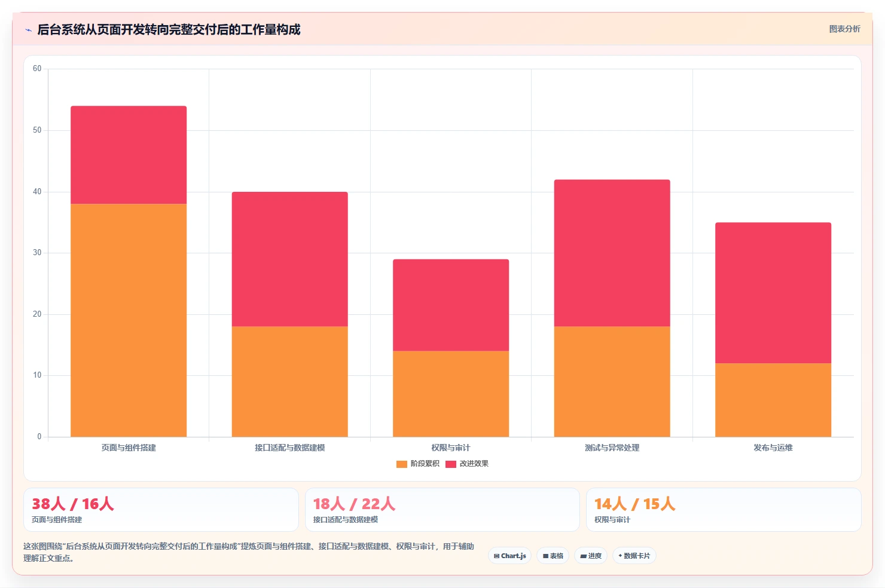This screenshot has width=885, height=588.
Task: Toggle the 改进效果 legend item
Action: tap(467, 464)
